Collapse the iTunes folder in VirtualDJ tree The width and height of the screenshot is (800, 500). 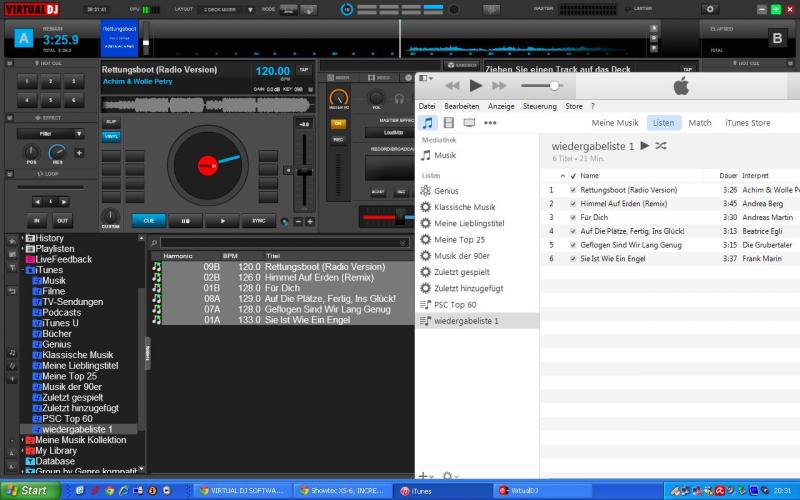pos(23,270)
